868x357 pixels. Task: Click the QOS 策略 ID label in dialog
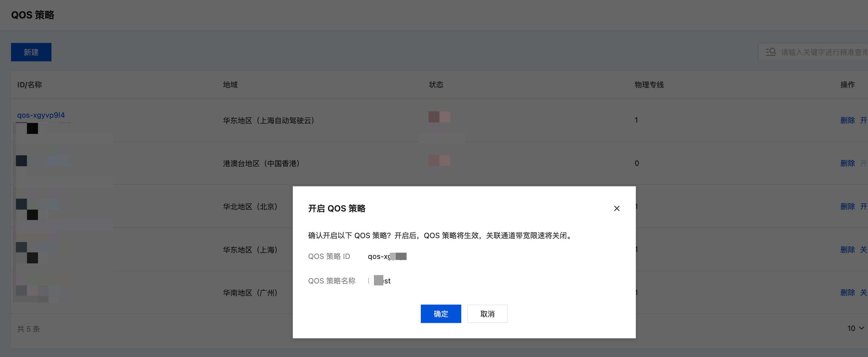329,256
